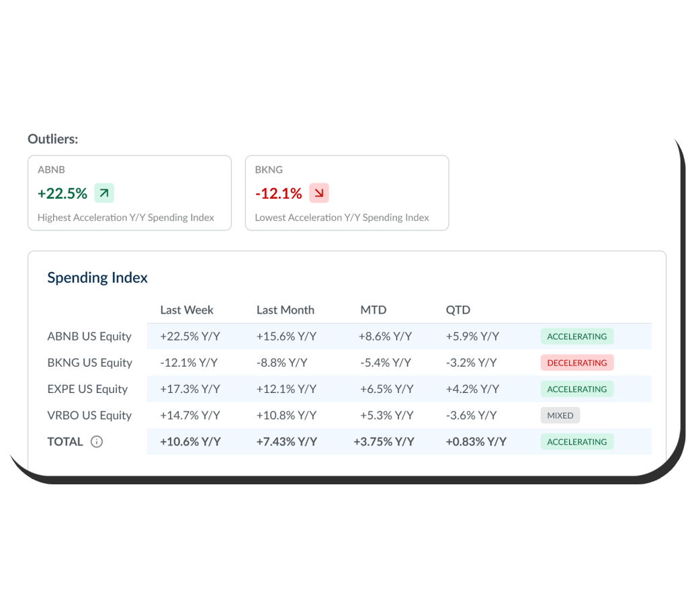688x616 pixels.
Task: Click the +12.1% Y/Y cell
Action: 286,389
